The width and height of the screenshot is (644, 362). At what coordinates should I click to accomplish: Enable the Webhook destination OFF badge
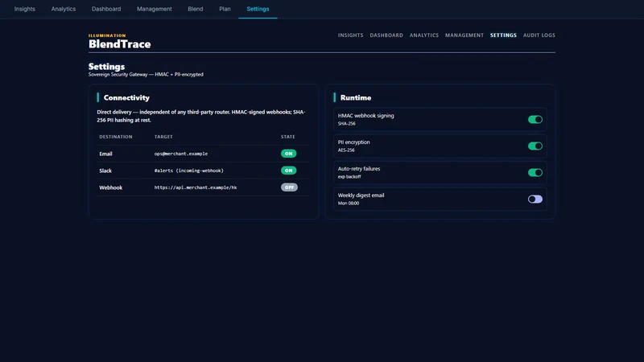coord(289,187)
